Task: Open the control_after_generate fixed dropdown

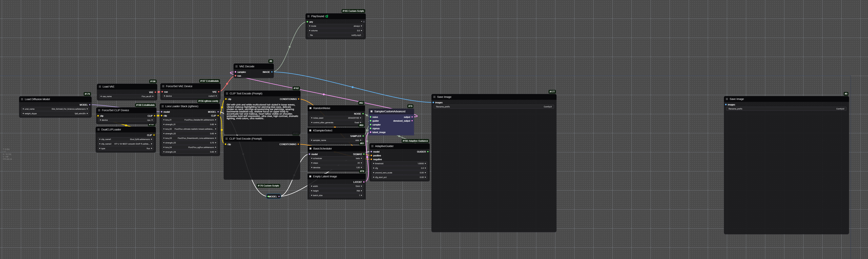Action: [336, 123]
